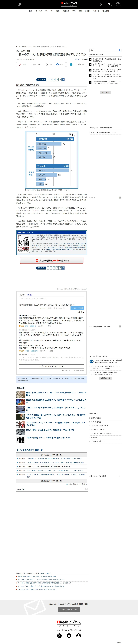Click the 検索 search input
Viewport: 138px width, 644px height.
(104, 50)
